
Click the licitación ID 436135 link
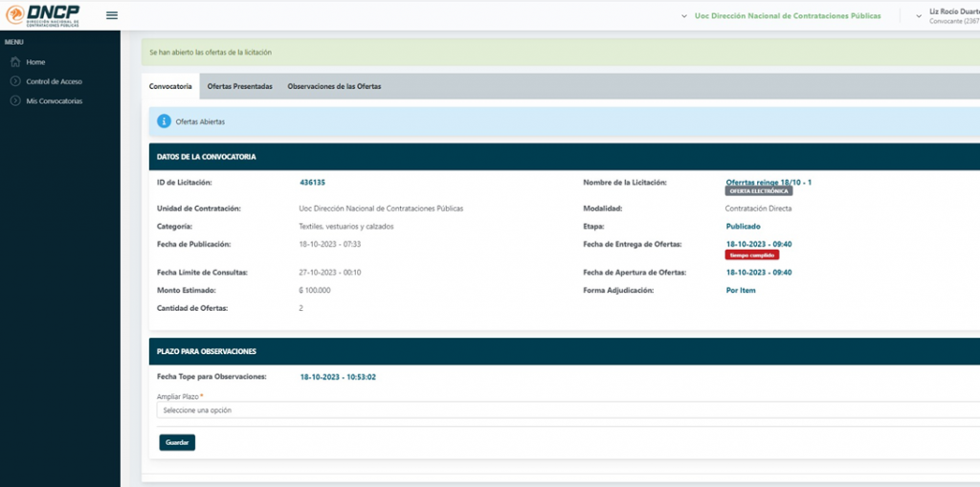pyautogui.click(x=313, y=183)
